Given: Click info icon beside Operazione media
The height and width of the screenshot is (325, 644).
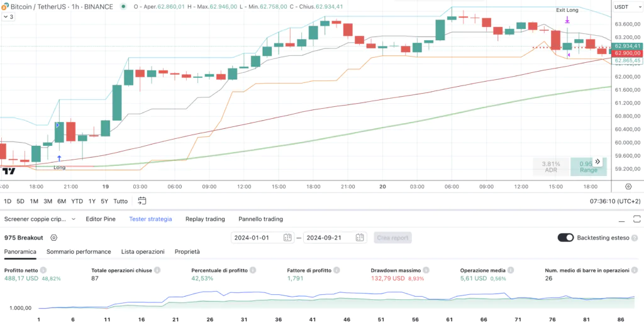Looking at the screenshot, I should pos(511,270).
